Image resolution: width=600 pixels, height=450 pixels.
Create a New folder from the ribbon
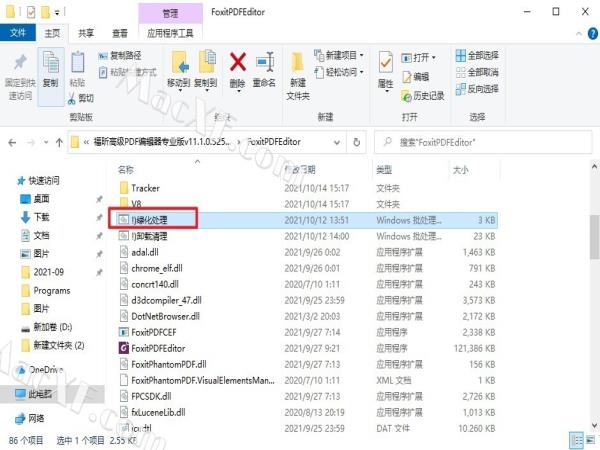298,77
